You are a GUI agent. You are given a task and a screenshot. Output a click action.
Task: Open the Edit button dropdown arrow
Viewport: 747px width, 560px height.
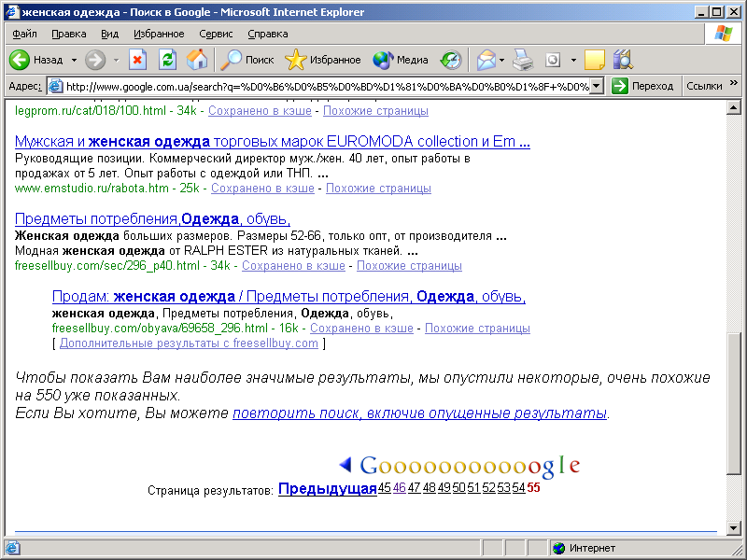coord(573,60)
